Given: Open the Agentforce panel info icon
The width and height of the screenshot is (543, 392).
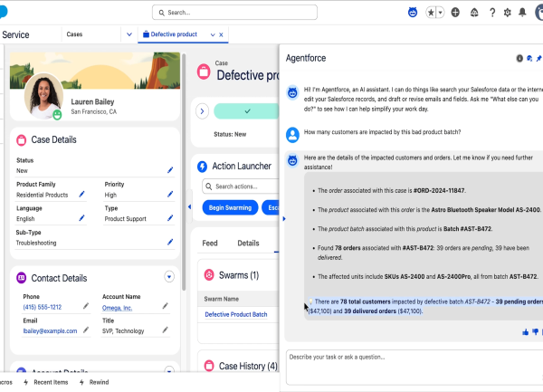Looking at the screenshot, I should tap(519, 59).
